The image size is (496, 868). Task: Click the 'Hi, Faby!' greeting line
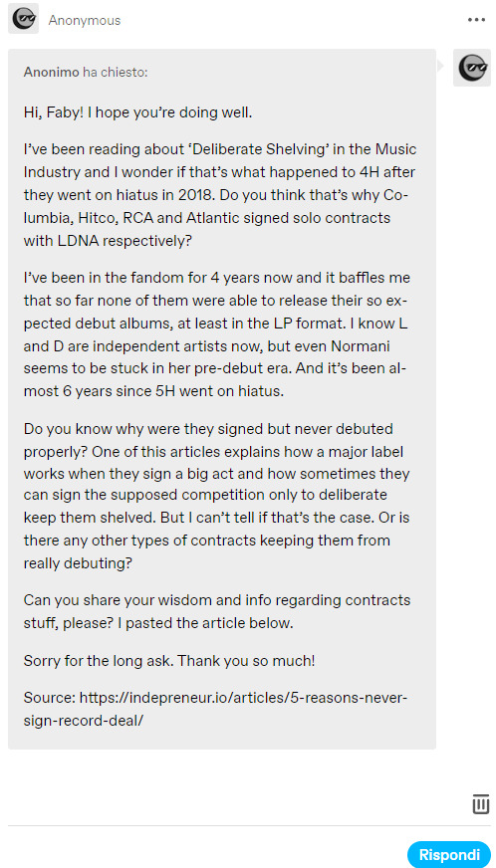[x=138, y=112]
